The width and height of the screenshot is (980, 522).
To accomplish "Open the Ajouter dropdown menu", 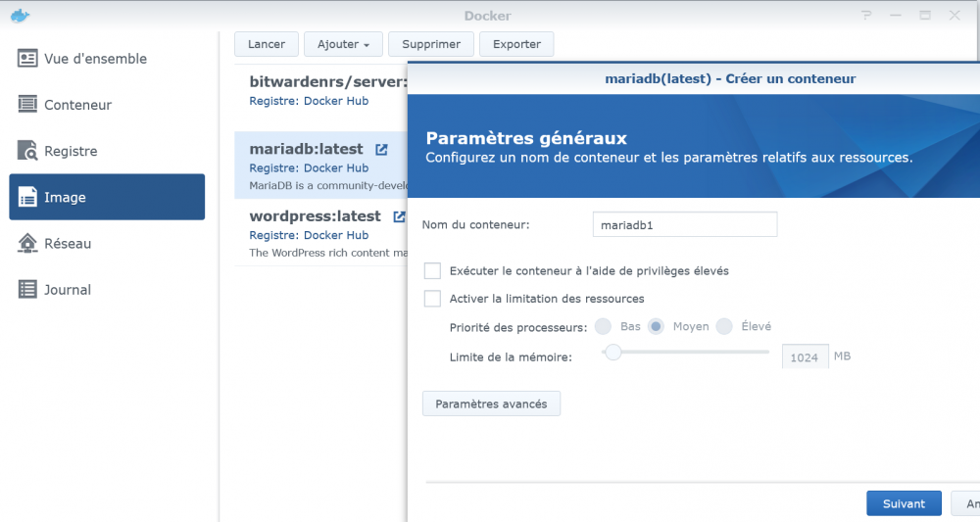I will tap(343, 44).
